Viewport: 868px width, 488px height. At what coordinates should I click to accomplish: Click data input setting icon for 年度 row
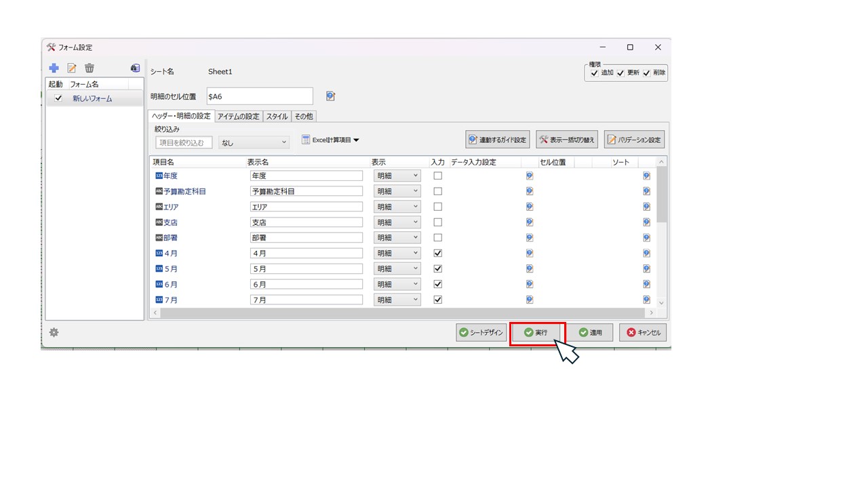pyautogui.click(x=529, y=176)
